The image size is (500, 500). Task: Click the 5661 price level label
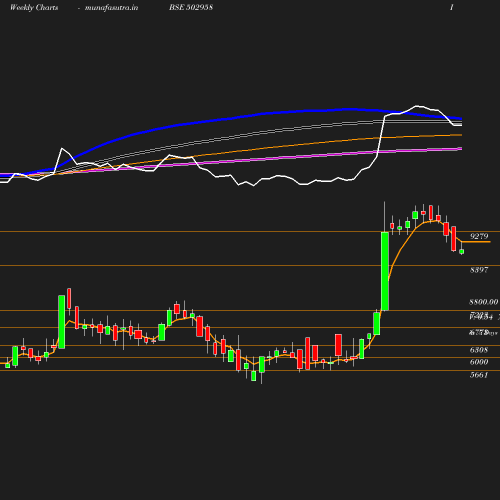tap(479, 375)
